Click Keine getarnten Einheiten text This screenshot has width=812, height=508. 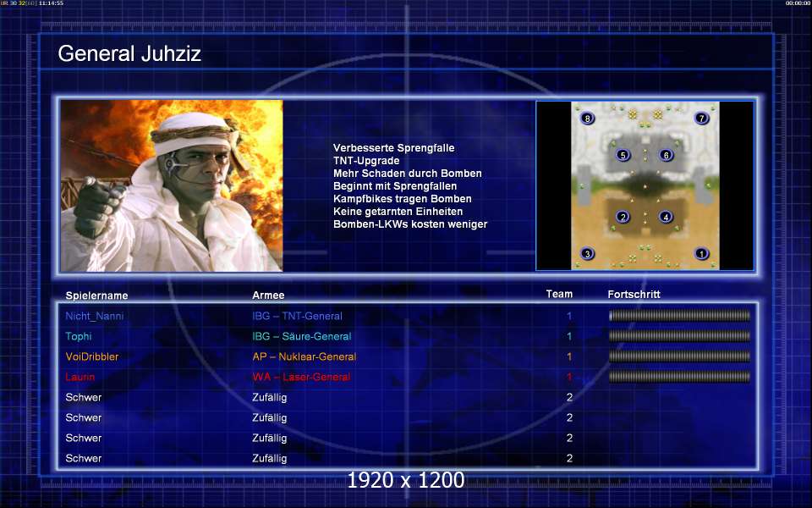point(398,212)
